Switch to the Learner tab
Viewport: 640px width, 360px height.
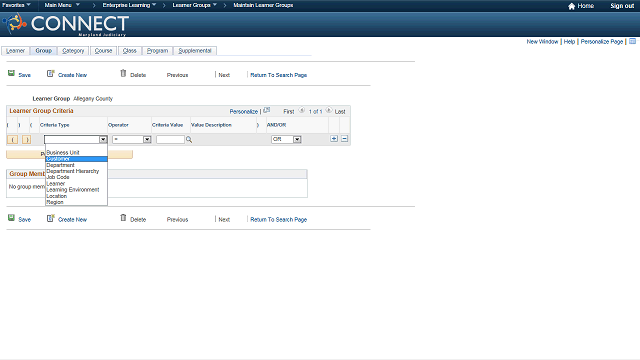click(x=16, y=51)
